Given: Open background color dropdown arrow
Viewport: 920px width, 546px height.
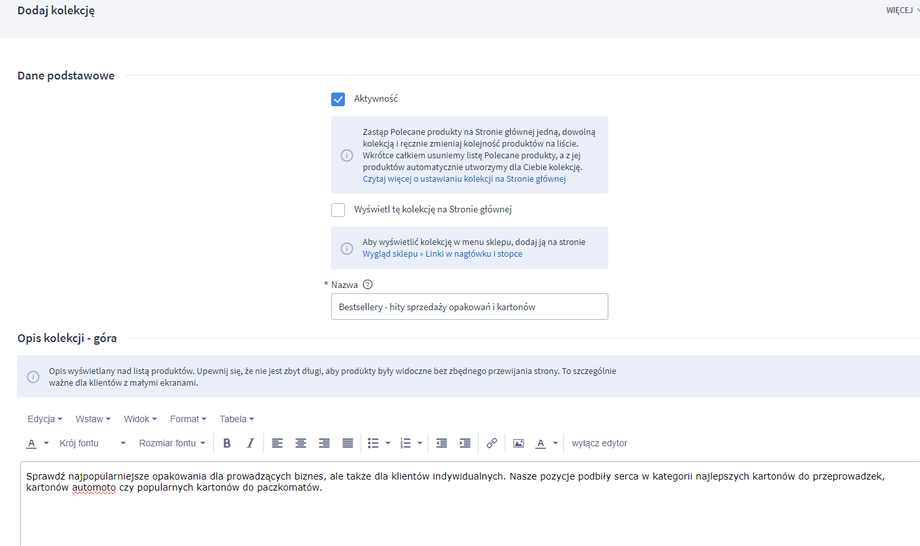Looking at the screenshot, I should coord(555,443).
